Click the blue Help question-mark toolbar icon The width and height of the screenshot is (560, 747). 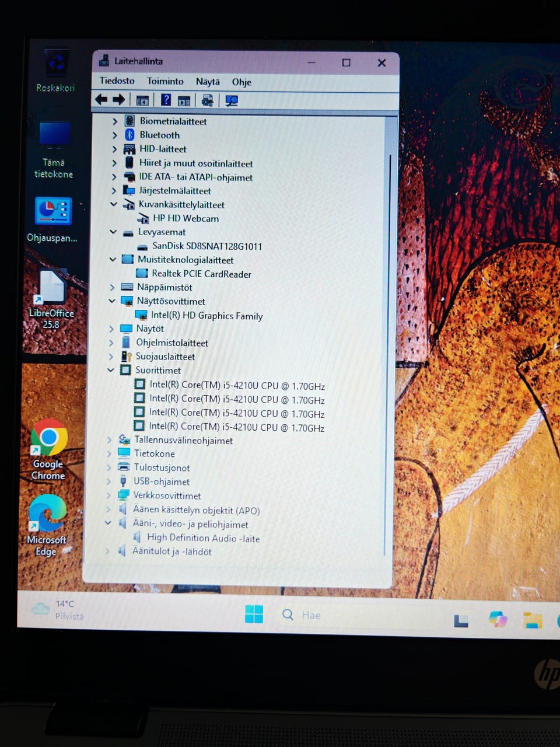click(x=166, y=100)
